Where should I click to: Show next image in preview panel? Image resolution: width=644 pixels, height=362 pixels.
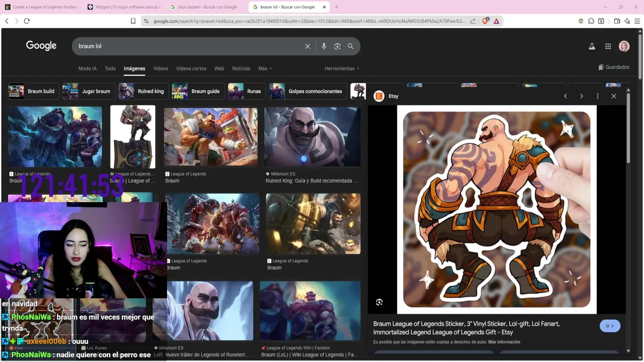pyautogui.click(x=582, y=96)
